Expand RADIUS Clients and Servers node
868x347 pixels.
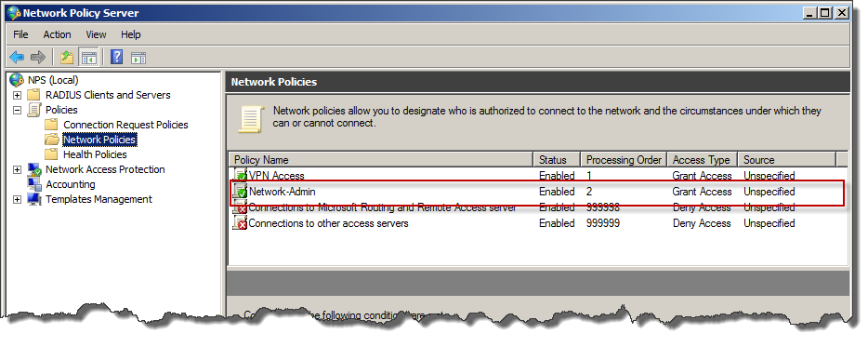[x=17, y=95]
